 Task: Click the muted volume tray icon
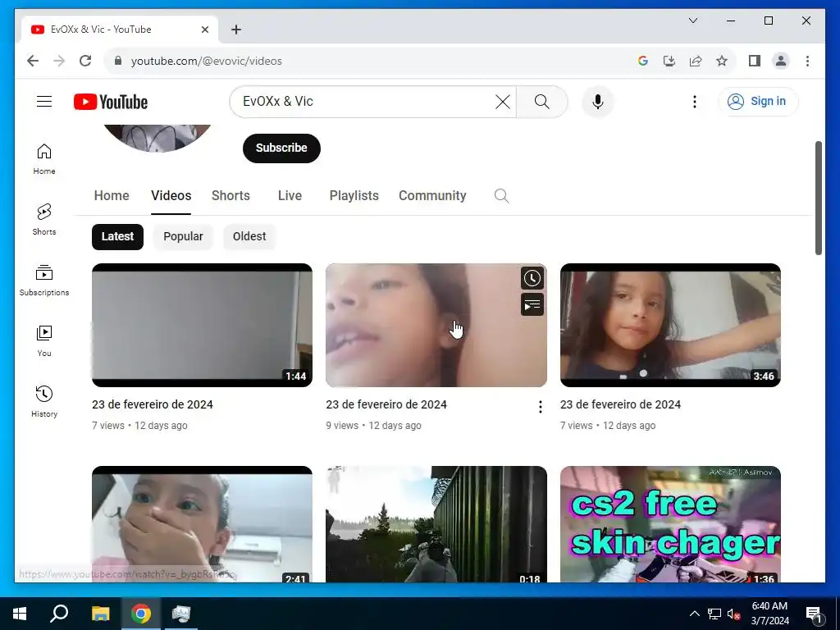[x=734, y=614]
